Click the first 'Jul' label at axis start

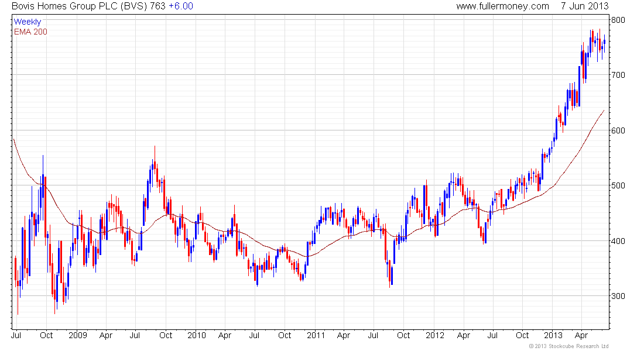click(16, 335)
